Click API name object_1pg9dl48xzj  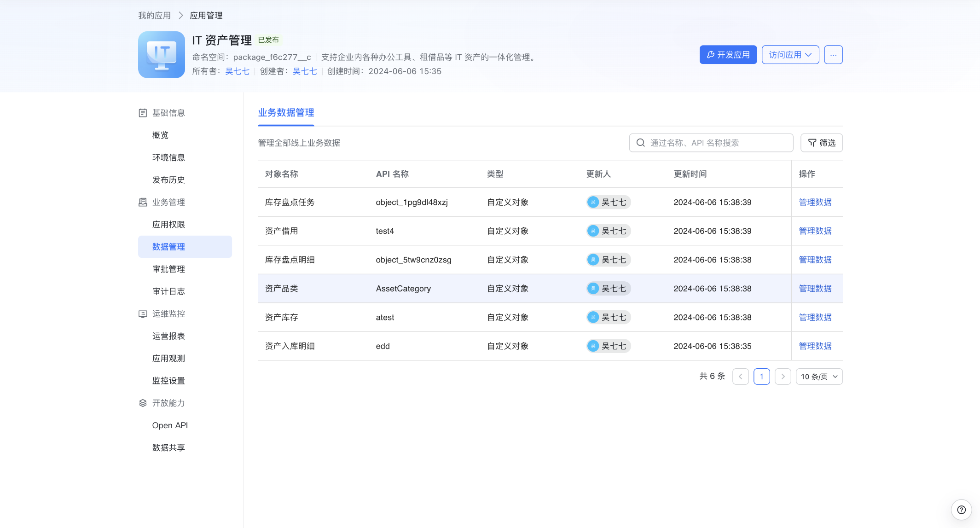click(412, 202)
